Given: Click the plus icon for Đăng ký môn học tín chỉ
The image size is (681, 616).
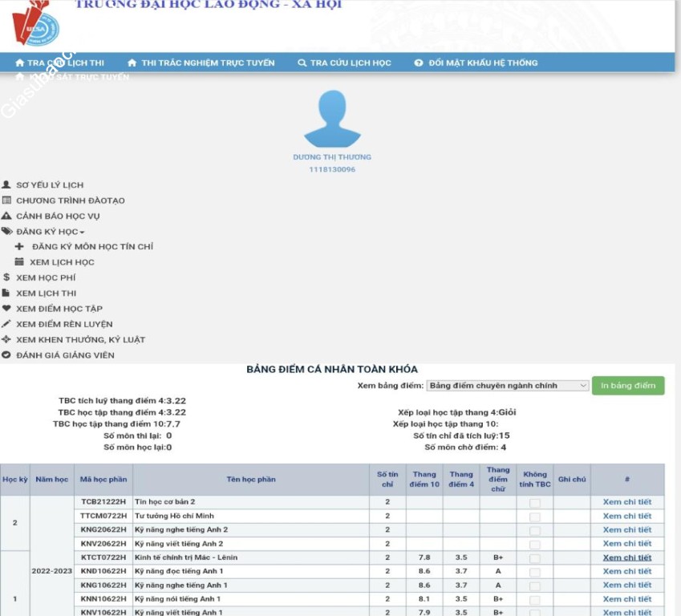Looking at the screenshot, I should 19,247.
